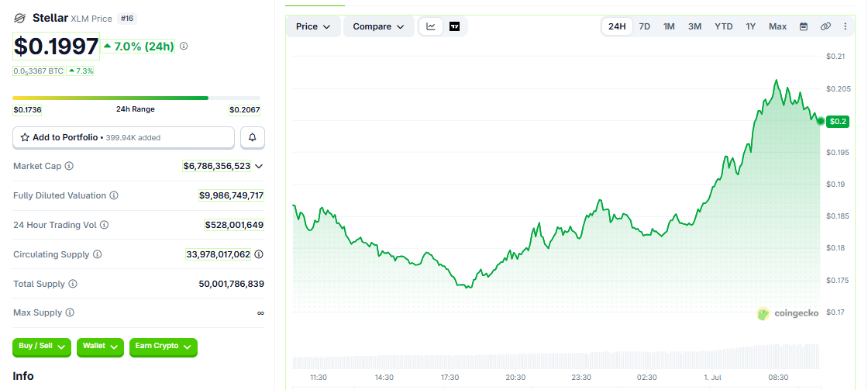Open the Price dropdown
The image size is (868, 390).
click(313, 26)
